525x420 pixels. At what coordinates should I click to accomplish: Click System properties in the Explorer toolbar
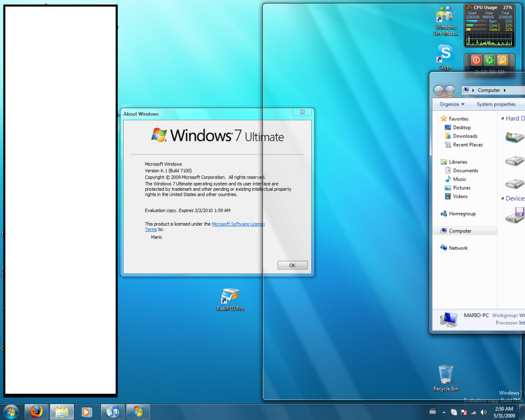tap(496, 104)
